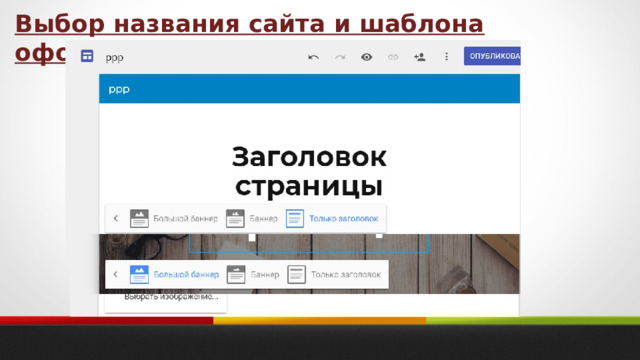Click the copy link icon
This screenshot has width=640, height=360.
[393, 57]
